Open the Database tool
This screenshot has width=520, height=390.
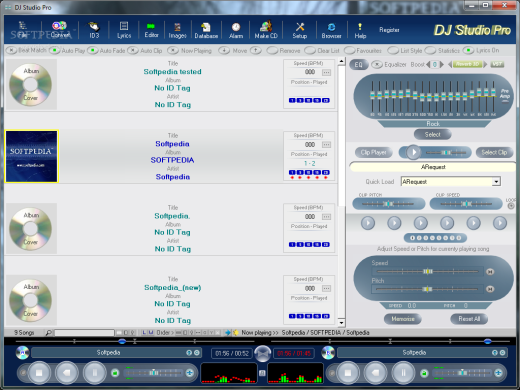tap(206, 30)
